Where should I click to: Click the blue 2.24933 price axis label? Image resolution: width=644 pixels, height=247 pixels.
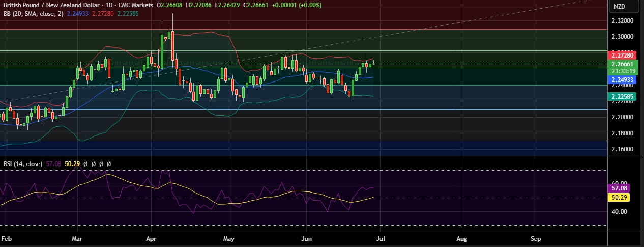(x=622, y=80)
